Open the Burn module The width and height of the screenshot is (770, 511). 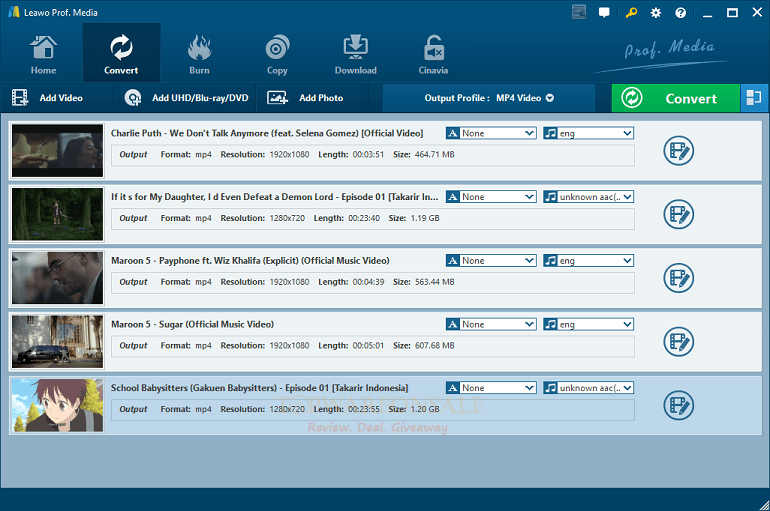click(199, 54)
